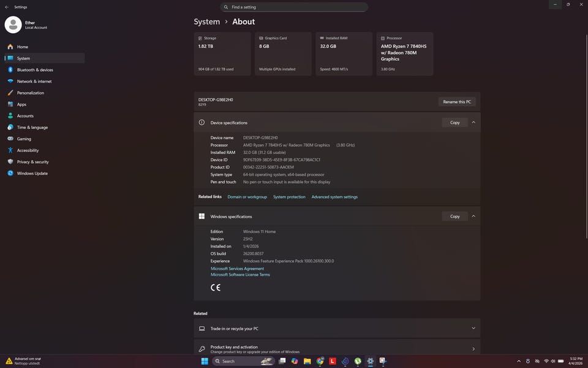This screenshot has width=588, height=368.
Task: Click the taskbar Search box
Action: (243, 361)
